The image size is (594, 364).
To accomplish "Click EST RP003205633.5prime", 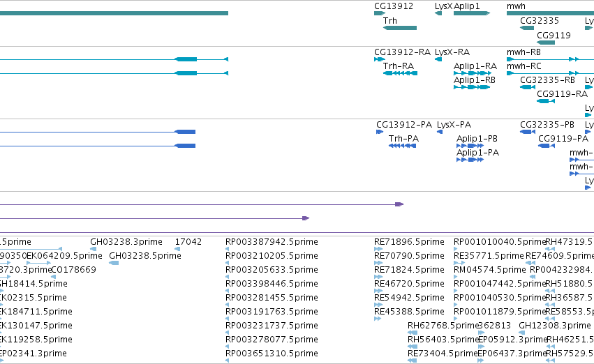I will click(272, 270).
